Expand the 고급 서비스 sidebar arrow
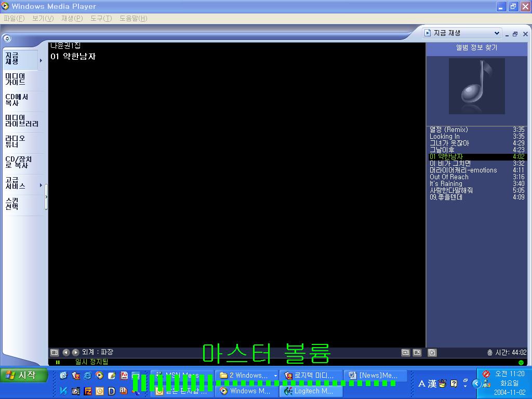The width and height of the screenshot is (532, 399). 41,185
